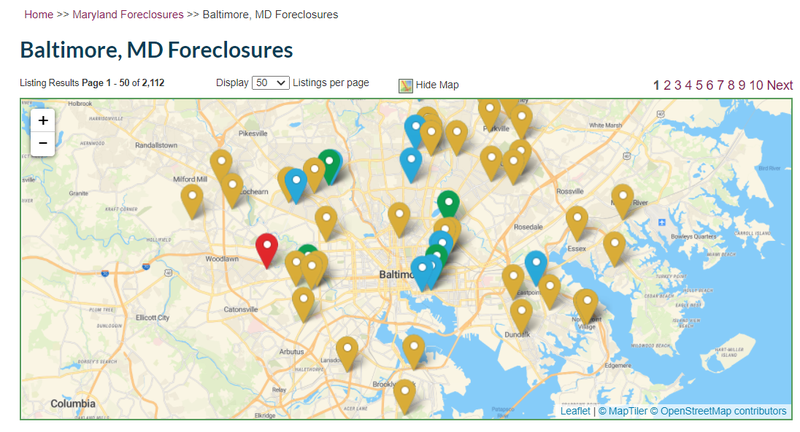The height and width of the screenshot is (432, 800).
Task: Click the Baltimore, MD Foreclosures heading
Action: (157, 50)
